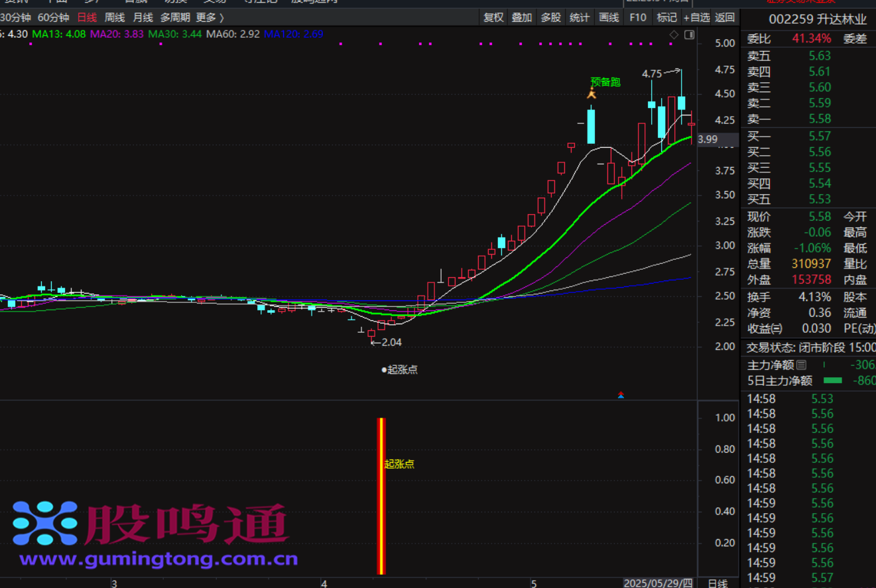The image size is (876, 588).
Task: Click the 股鸣通 watermark logo icon
Action: (x=45, y=523)
